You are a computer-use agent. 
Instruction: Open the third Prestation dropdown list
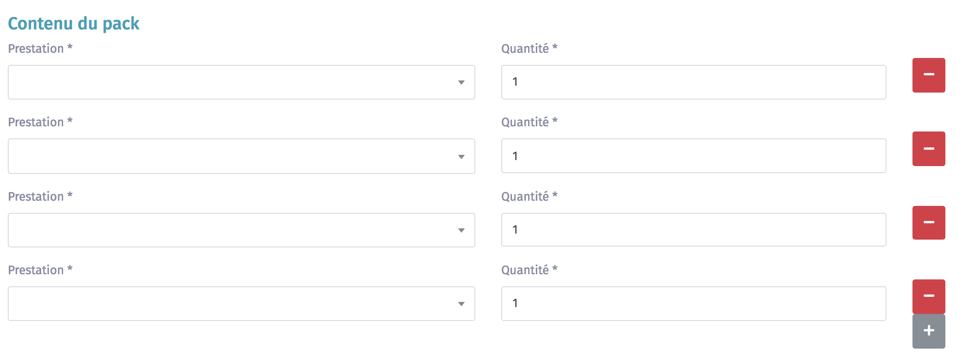[241, 230]
